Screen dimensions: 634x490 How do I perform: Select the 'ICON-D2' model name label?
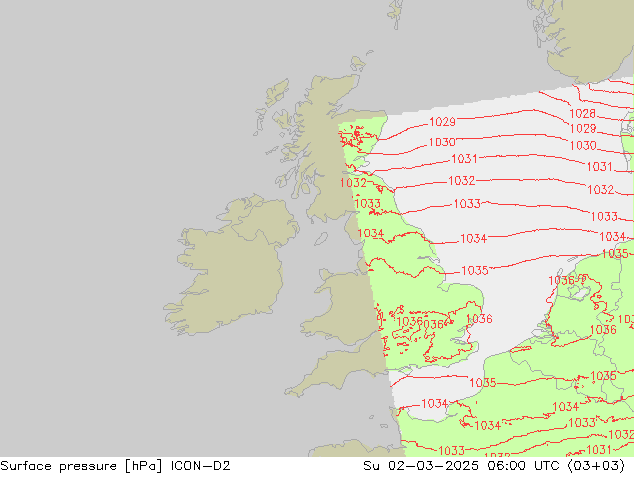201,466
